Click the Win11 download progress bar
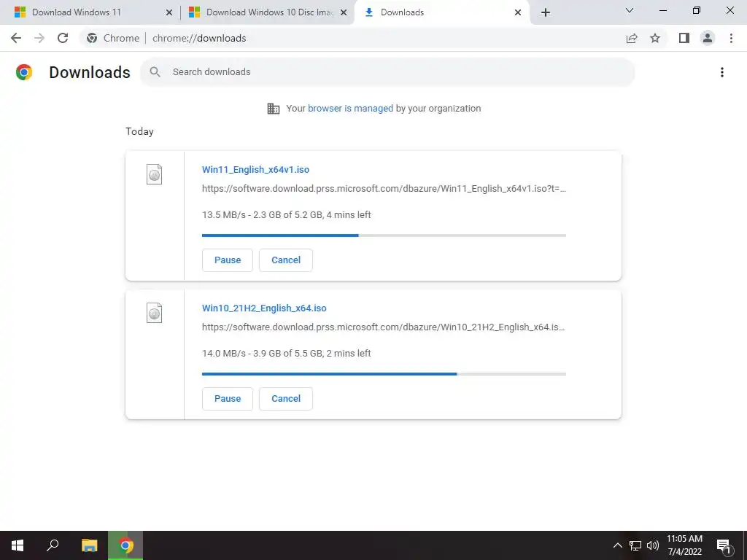The height and width of the screenshot is (560, 747). (384, 236)
